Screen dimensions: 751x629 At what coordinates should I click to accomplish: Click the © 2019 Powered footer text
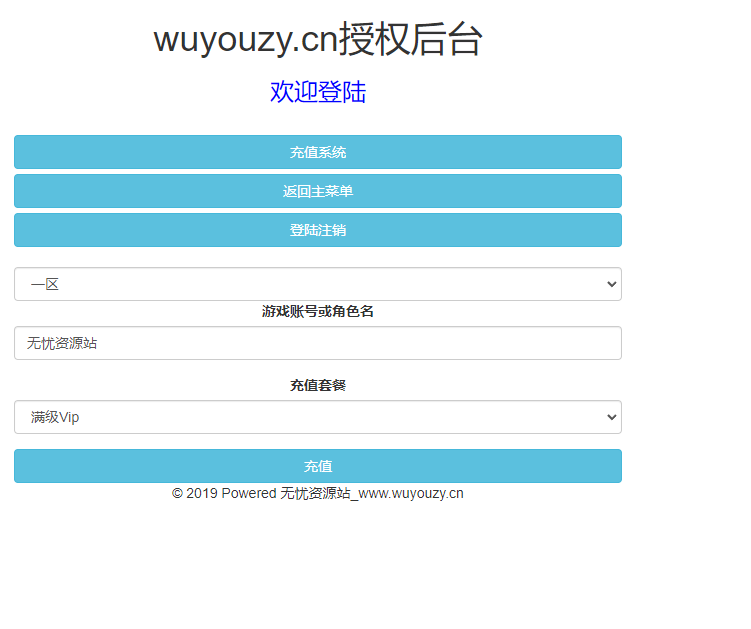click(x=318, y=493)
